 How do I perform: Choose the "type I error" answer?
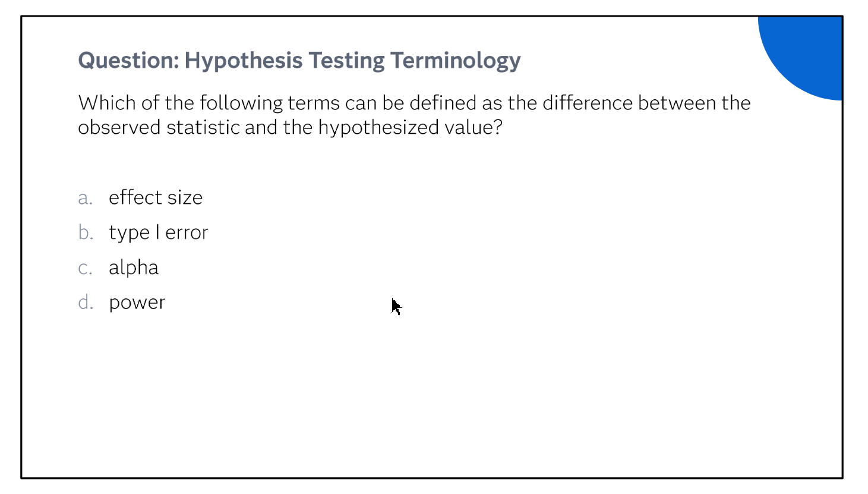[x=159, y=232]
